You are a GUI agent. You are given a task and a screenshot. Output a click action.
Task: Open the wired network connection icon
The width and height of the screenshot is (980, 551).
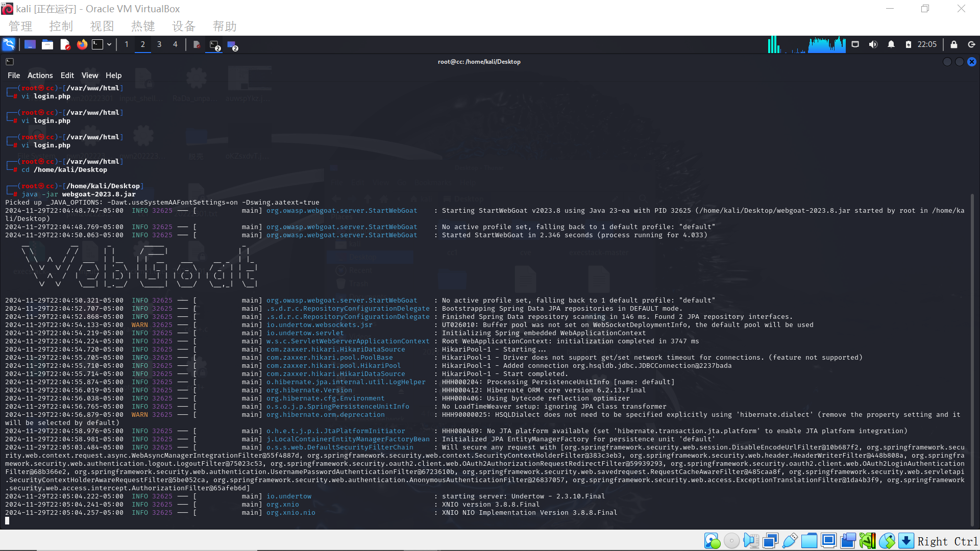pos(855,44)
